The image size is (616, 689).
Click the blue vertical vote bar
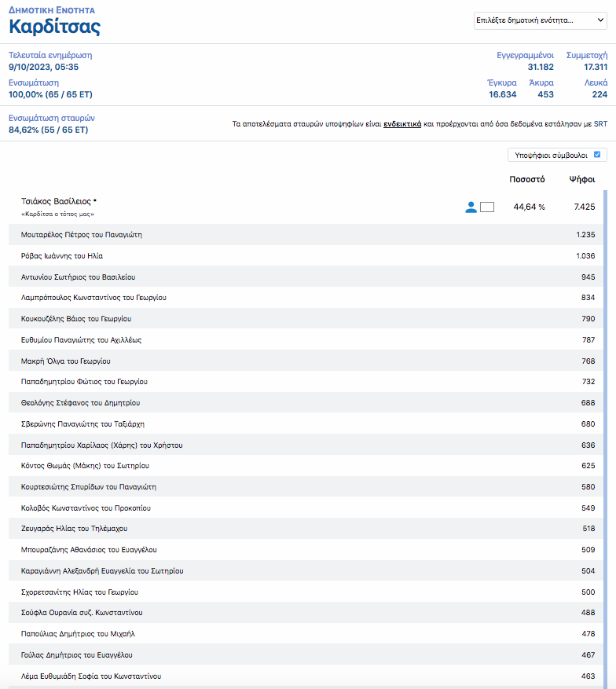pyautogui.click(x=604, y=432)
